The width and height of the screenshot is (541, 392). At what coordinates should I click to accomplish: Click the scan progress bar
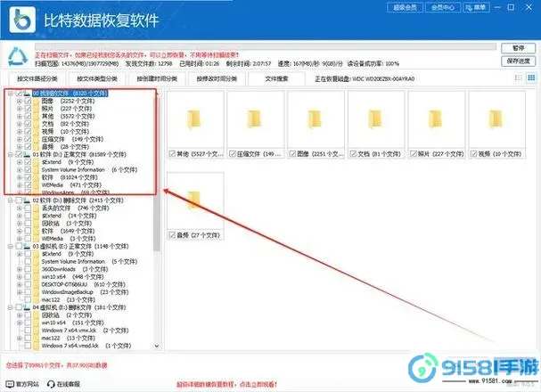266,46
